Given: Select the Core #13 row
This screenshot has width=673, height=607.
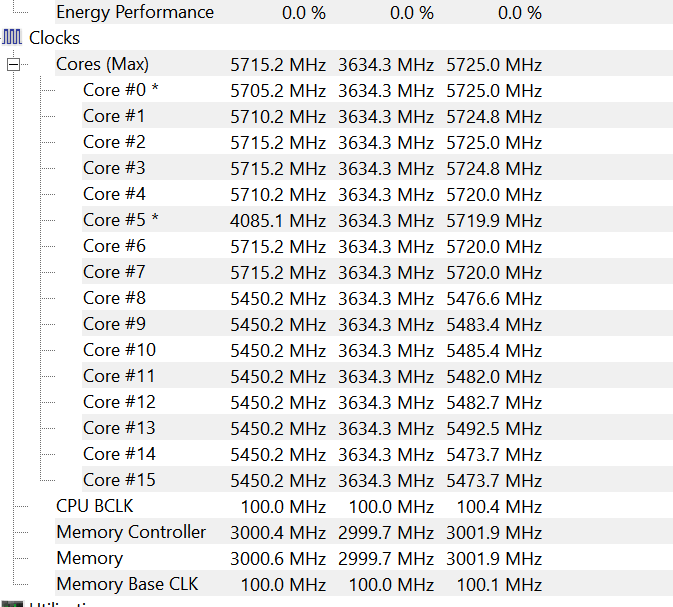Looking at the screenshot, I should [x=119, y=428].
